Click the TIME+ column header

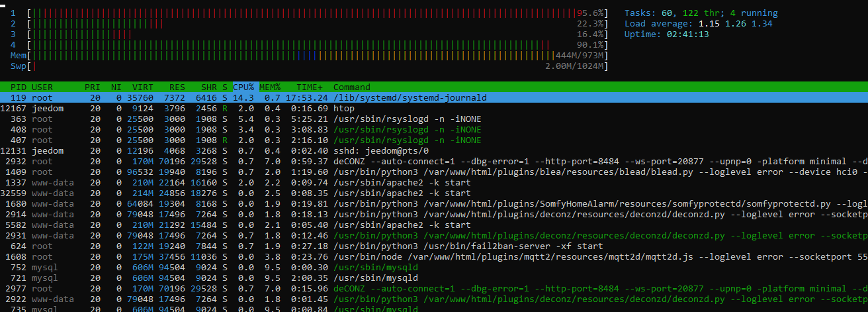(310, 87)
